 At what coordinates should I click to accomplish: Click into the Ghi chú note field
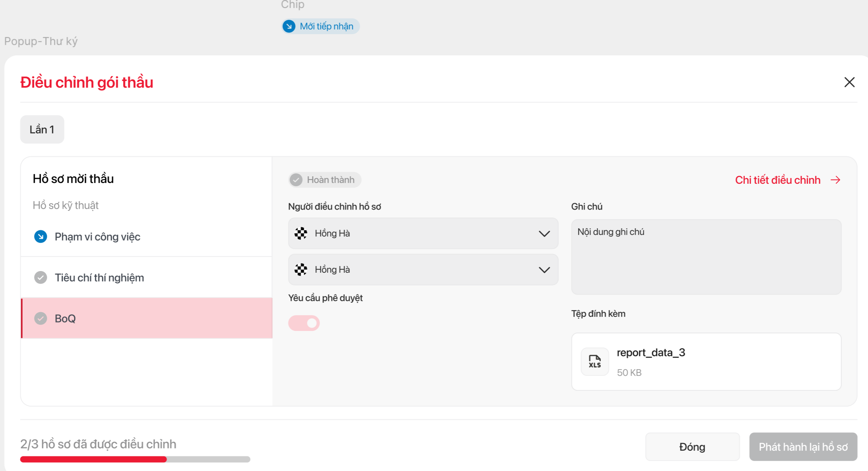pyautogui.click(x=706, y=256)
